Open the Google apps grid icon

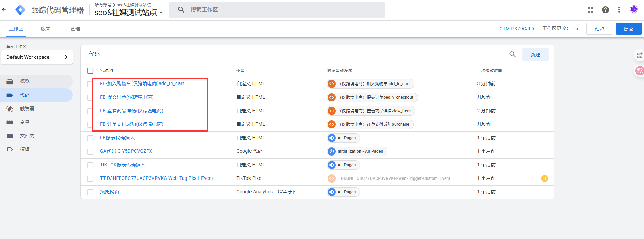(591, 10)
